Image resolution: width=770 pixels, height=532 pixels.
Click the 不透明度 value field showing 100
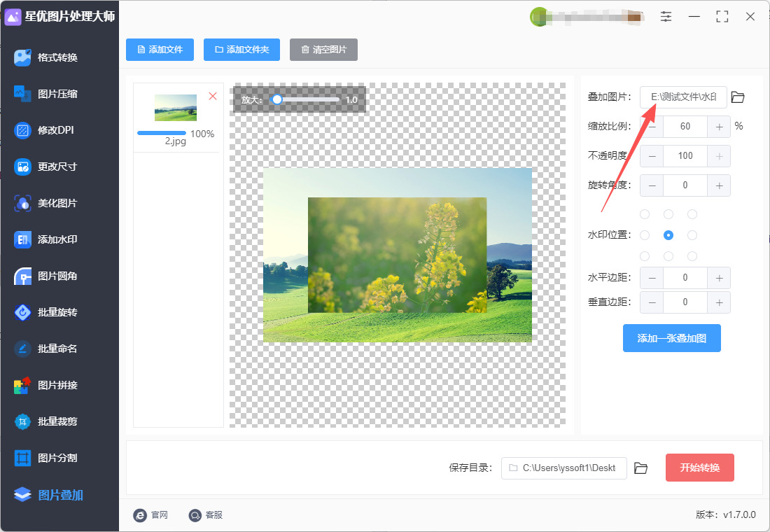pos(685,156)
